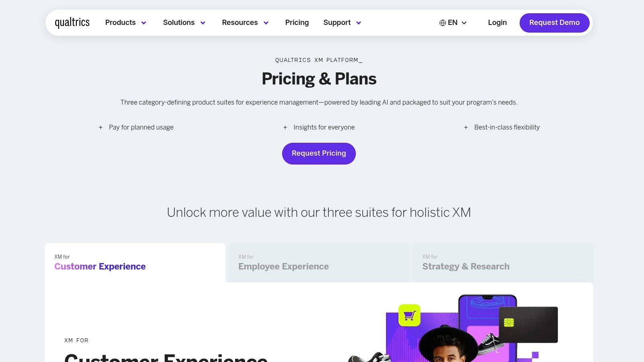Click the globe language icon
The height and width of the screenshot is (362, 644).
pos(442,23)
